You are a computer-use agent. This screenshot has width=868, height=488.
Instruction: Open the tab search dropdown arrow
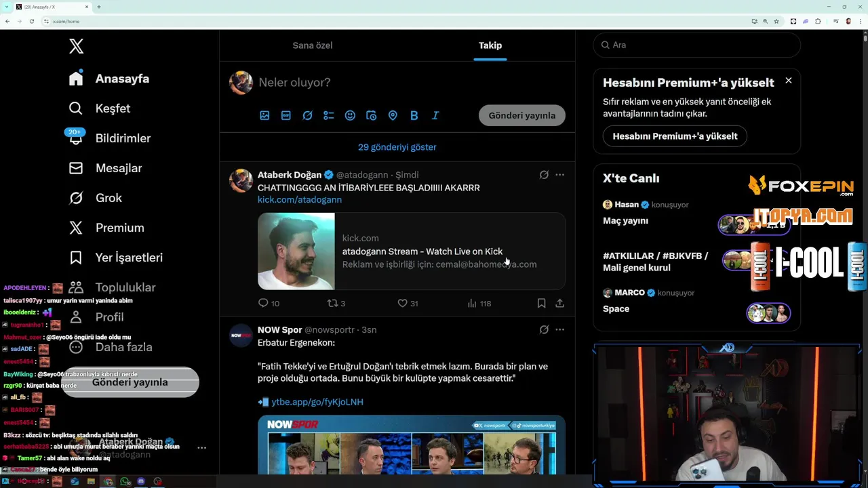(7, 7)
